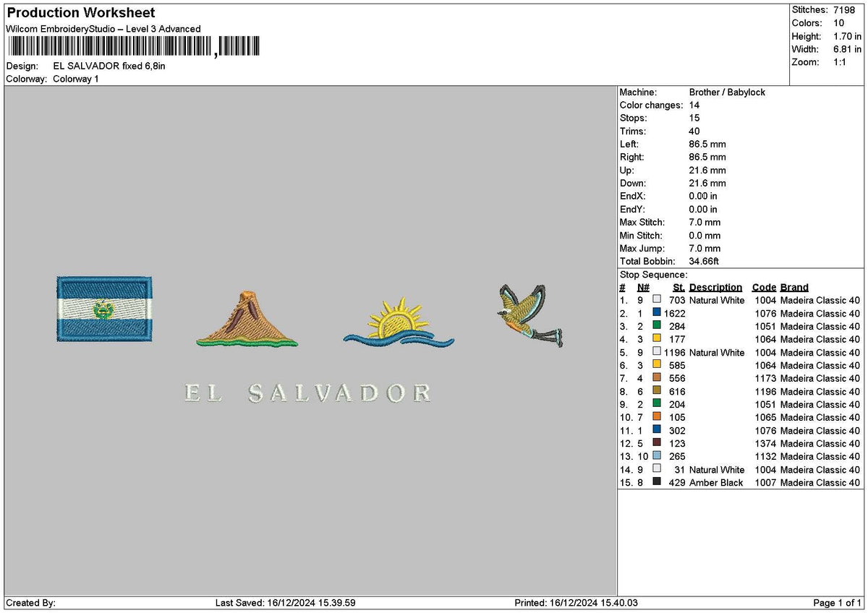Click the white swatch in stop 5

(x=657, y=352)
